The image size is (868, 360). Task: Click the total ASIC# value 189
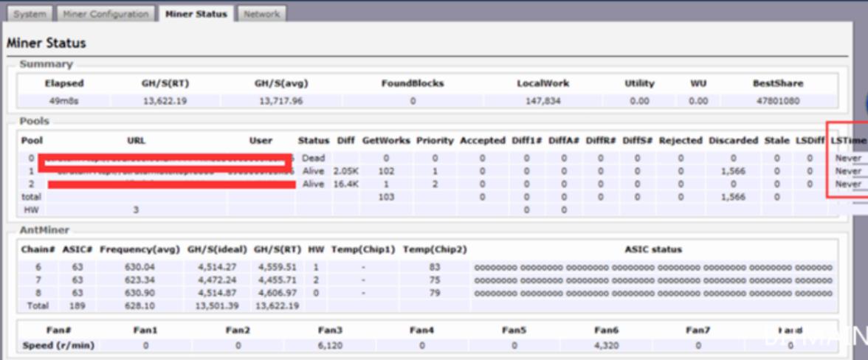click(x=77, y=306)
